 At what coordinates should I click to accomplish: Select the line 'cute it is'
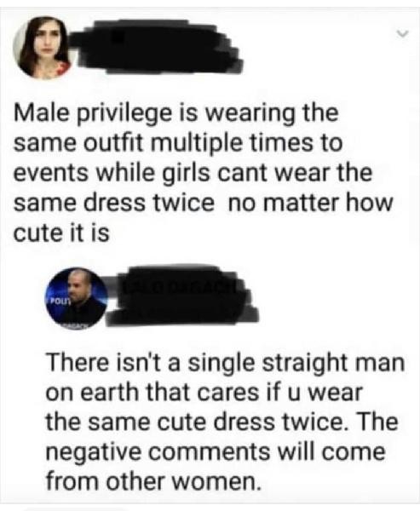(x=61, y=233)
